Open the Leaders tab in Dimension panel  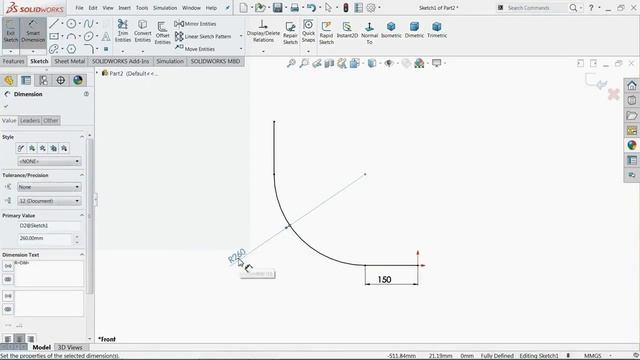30,120
